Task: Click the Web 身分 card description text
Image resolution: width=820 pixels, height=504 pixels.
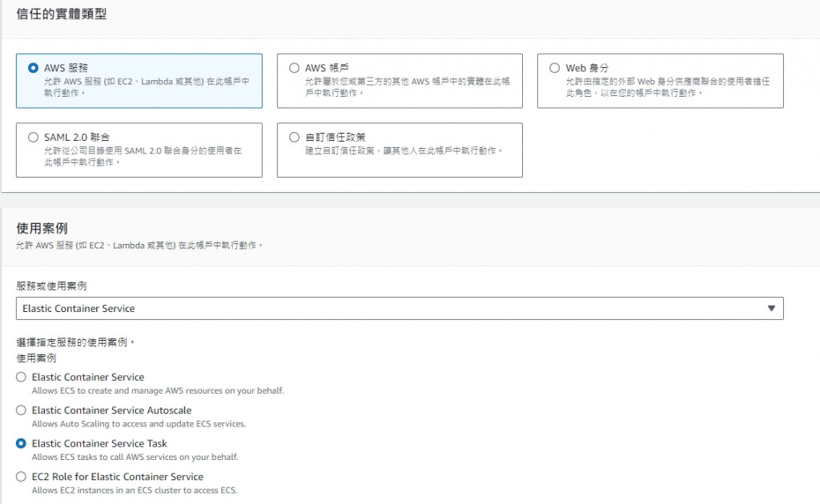Action: [x=668, y=87]
